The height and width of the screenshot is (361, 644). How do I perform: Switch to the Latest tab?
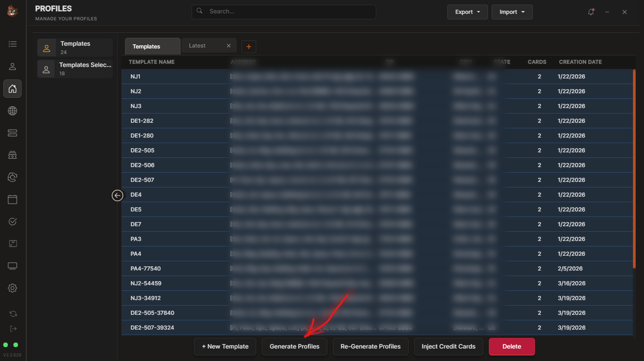tap(198, 46)
